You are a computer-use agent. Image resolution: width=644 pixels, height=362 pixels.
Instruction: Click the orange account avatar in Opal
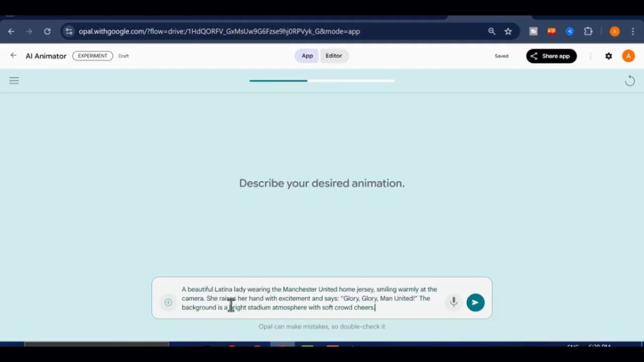click(628, 56)
